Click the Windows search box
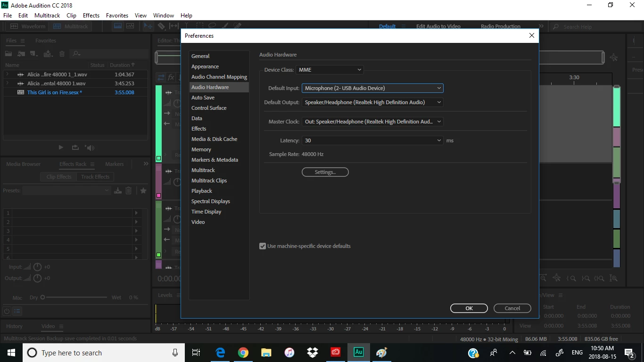 pos(103,353)
